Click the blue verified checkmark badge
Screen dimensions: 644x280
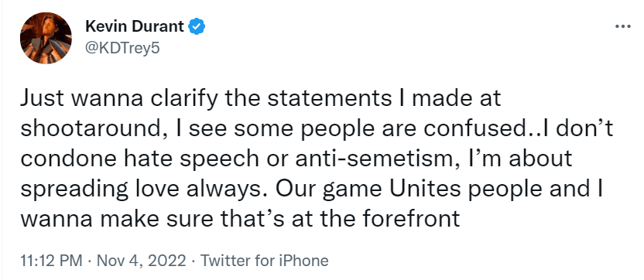click(197, 27)
